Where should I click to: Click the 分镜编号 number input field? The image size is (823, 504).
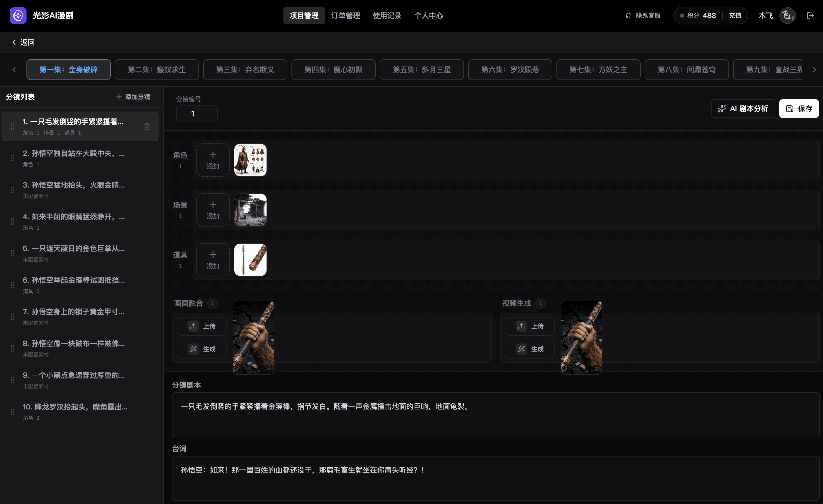tap(196, 114)
